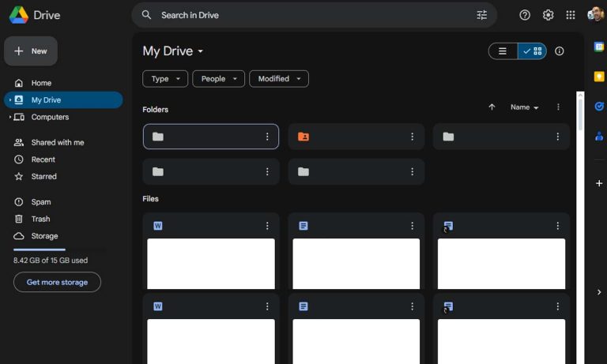Click the 8.42 GB of 15 GB used text

tap(51, 261)
